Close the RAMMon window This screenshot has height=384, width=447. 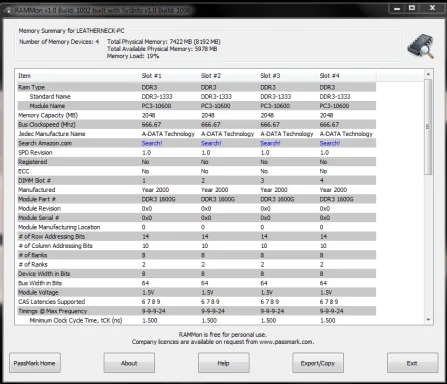[x=432, y=8]
